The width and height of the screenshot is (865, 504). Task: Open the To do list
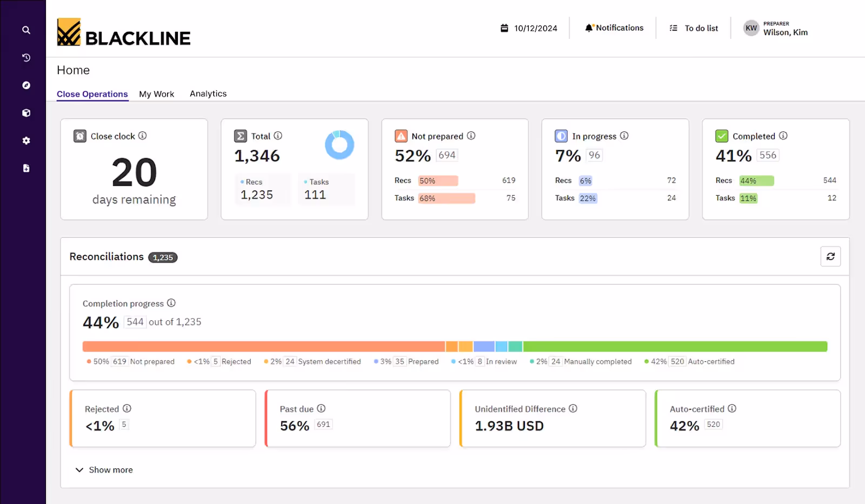tap(694, 28)
